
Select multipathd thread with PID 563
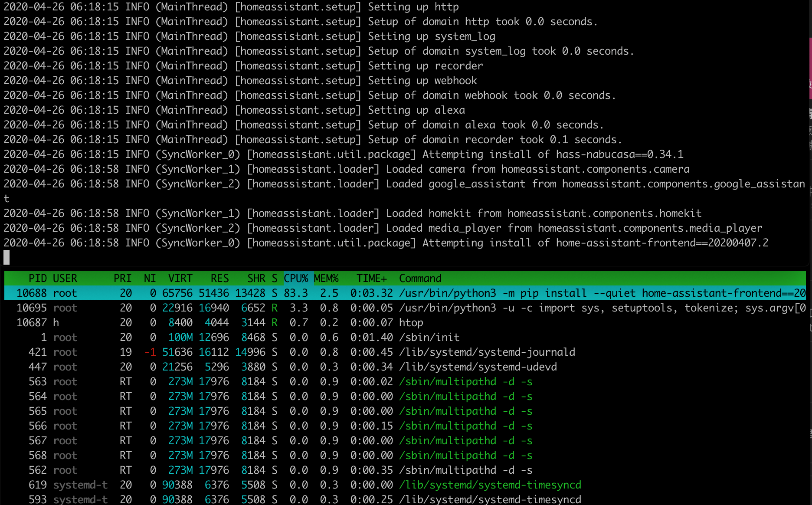pos(405,381)
